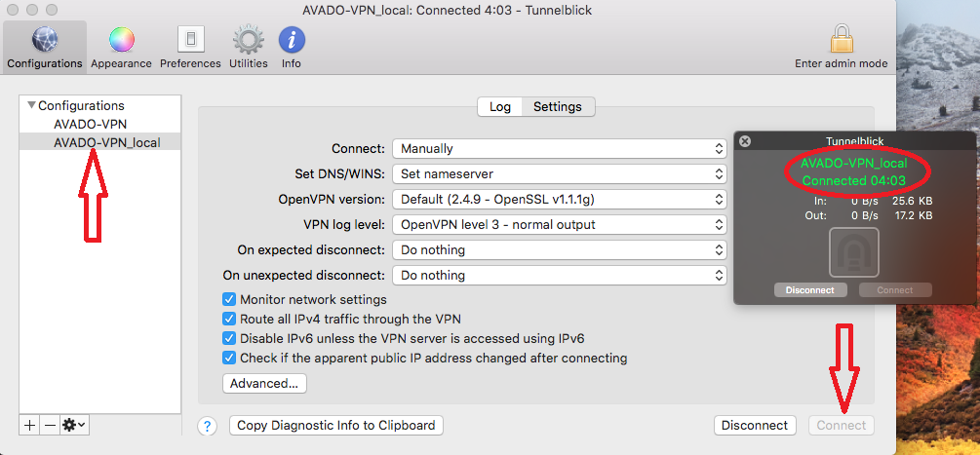Image resolution: width=980 pixels, height=455 pixels.
Task: Open the Appearance color wheel pane
Action: pyautogui.click(x=121, y=48)
